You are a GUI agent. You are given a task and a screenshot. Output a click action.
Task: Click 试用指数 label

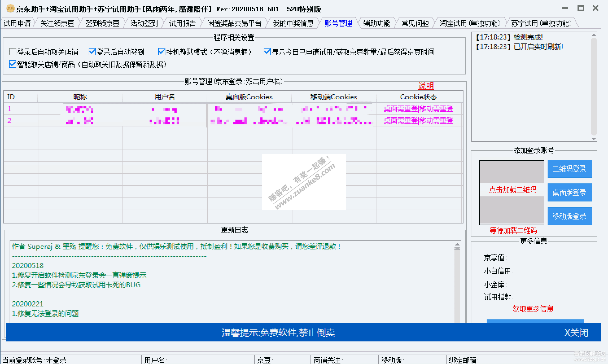499,297
